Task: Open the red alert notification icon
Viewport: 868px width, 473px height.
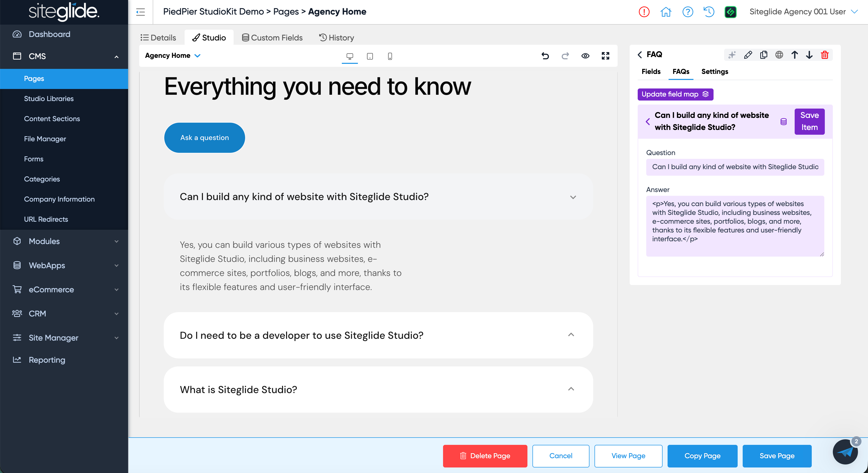Action: click(644, 12)
